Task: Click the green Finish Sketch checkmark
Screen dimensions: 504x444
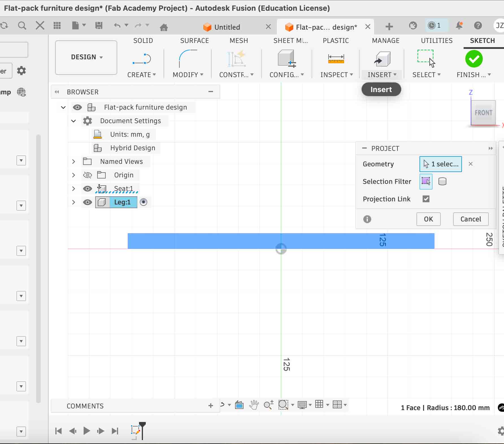Action: (474, 59)
